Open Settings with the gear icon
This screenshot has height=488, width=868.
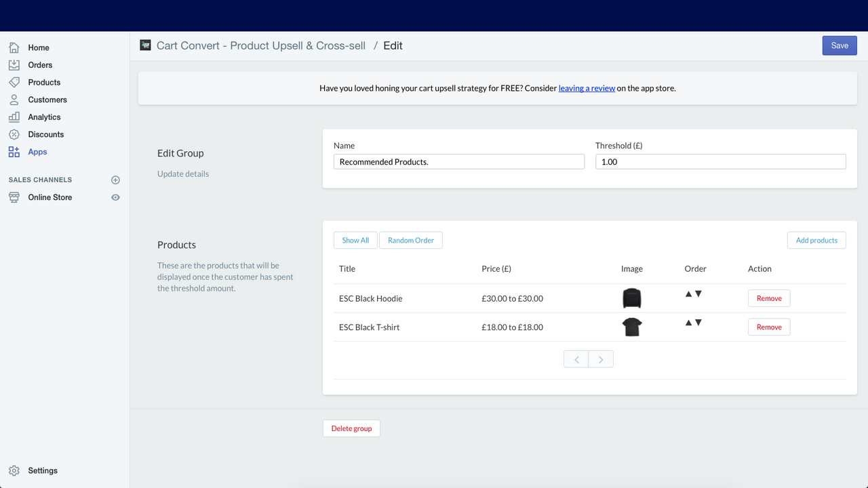click(14, 470)
